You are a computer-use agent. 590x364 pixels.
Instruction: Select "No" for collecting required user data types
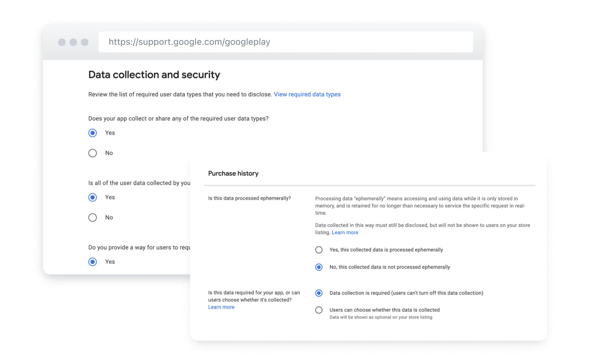coord(92,153)
